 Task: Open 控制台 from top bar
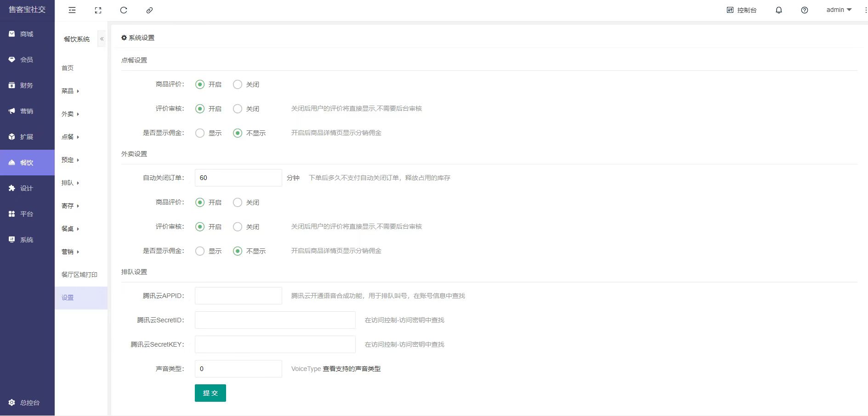point(742,10)
